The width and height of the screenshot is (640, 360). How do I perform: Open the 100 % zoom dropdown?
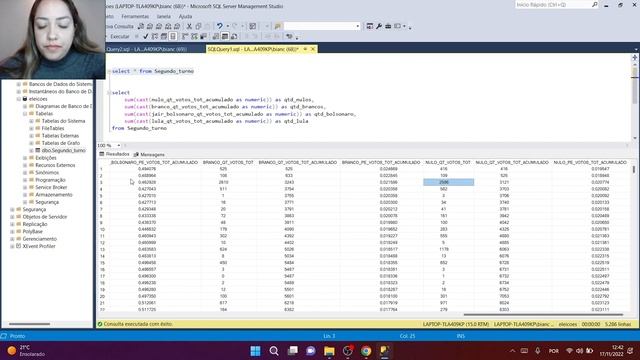point(119,145)
